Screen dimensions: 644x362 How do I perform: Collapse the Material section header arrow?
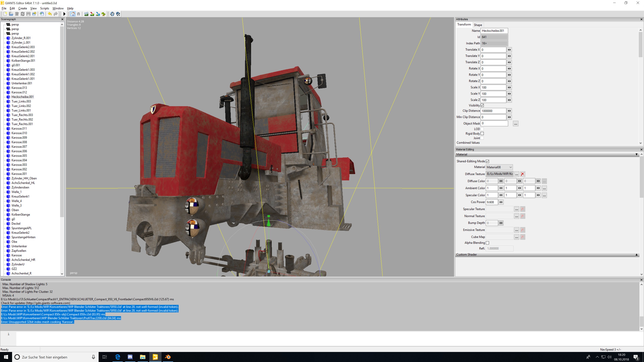click(636, 155)
